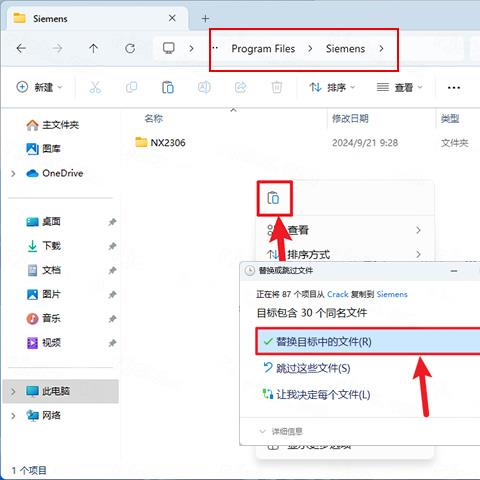This screenshot has width=480, height=480.
Task: Go forward with the right arrow button
Action: tap(57, 49)
